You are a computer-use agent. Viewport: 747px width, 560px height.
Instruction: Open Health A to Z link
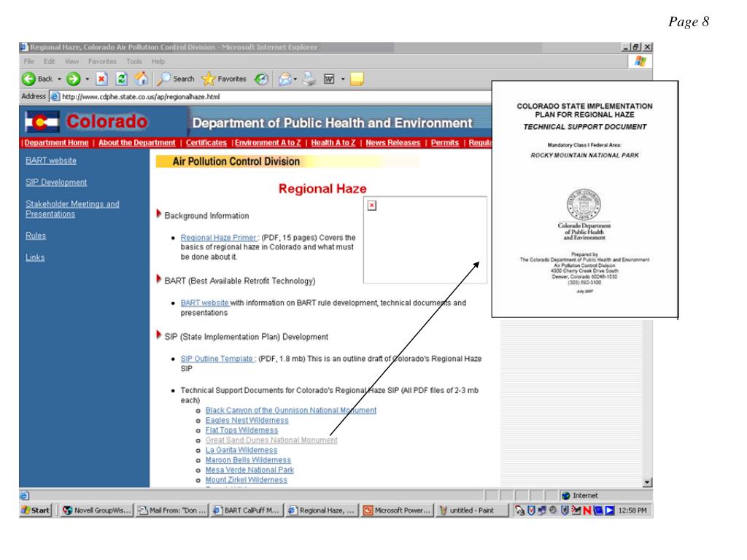(x=333, y=143)
